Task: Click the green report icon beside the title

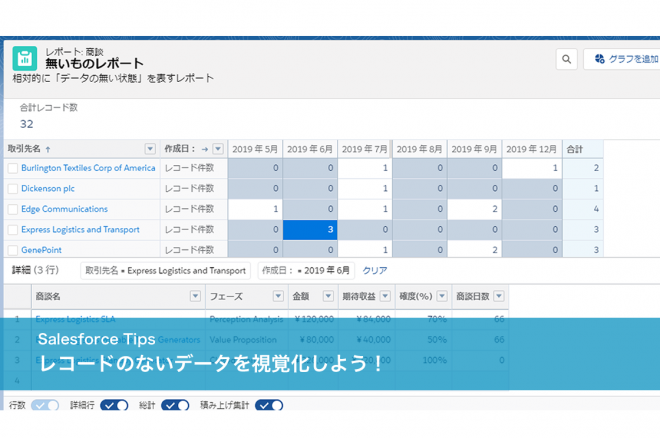Action: [x=24, y=58]
